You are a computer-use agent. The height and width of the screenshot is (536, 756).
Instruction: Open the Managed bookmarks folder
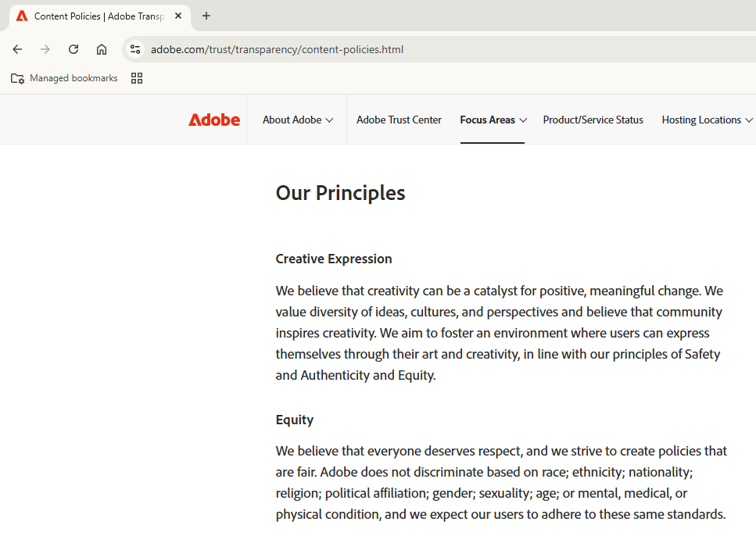64,78
